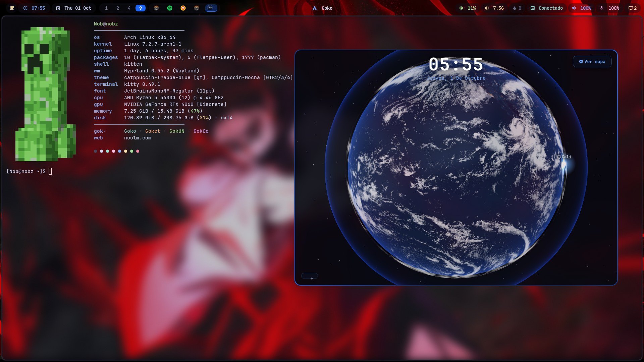Click the Nob@nobz header in terminal
Viewport: 644px width, 362px height.
[106, 24]
